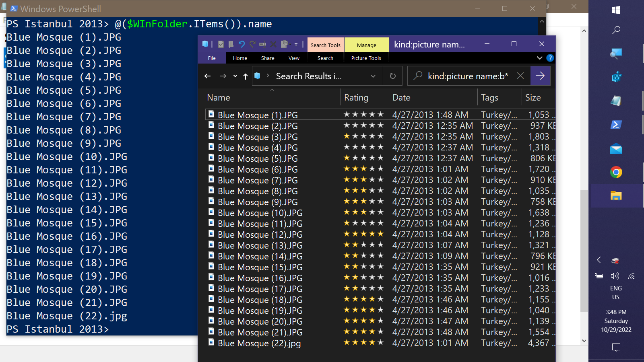
Task: Click the file icon of Blue Mosque (15).JPG
Action: point(211,266)
